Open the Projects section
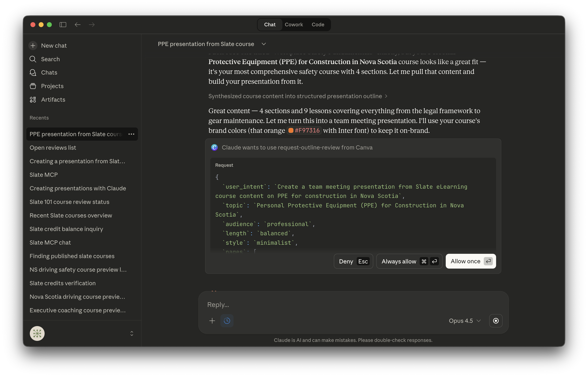Viewport: 588px width, 377px height. point(52,86)
